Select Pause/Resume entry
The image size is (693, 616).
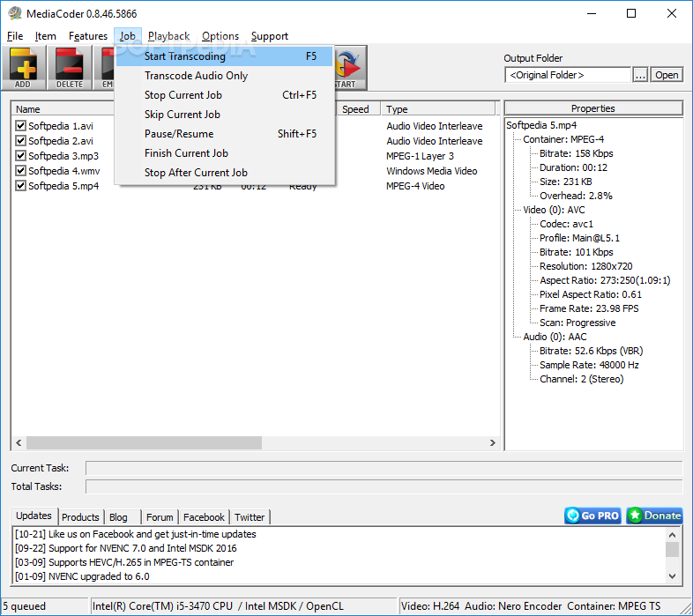pos(225,134)
